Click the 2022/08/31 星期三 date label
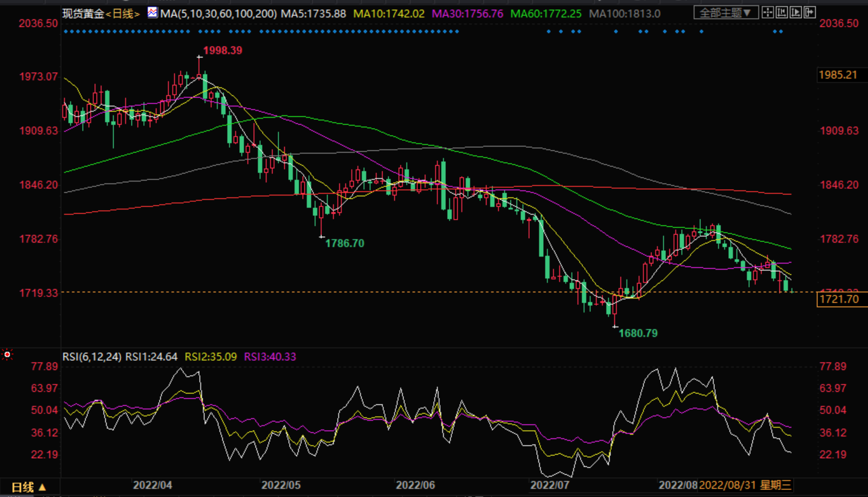The image size is (868, 497). point(745,485)
